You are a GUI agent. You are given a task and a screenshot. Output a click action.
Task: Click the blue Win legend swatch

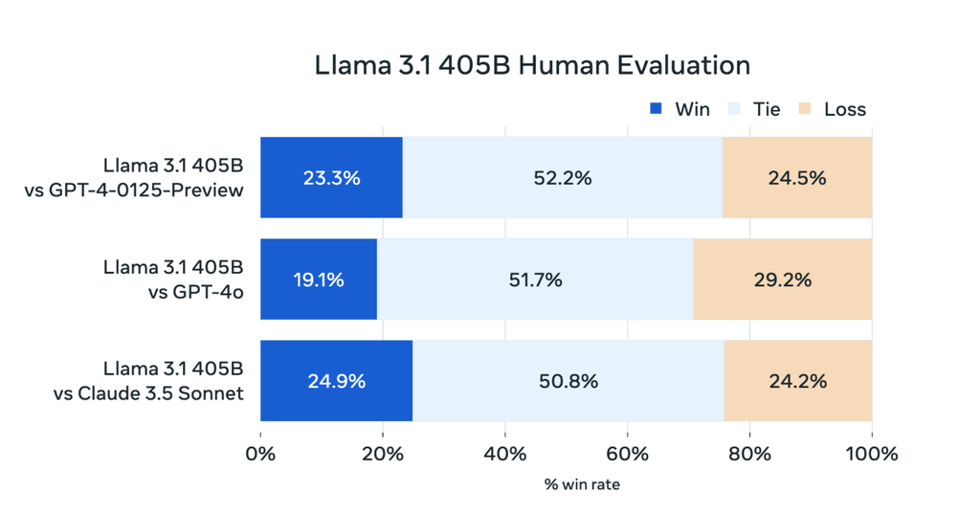[x=657, y=108]
